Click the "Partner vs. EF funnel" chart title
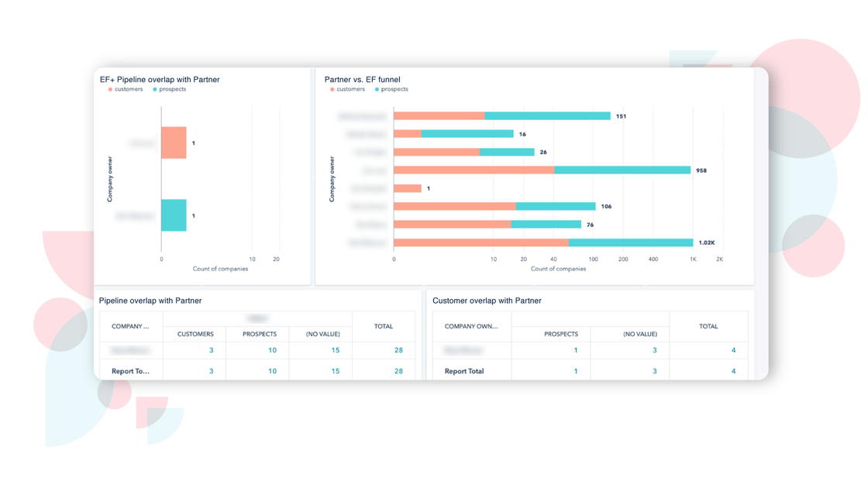This screenshot has width=868, height=481. click(362, 80)
